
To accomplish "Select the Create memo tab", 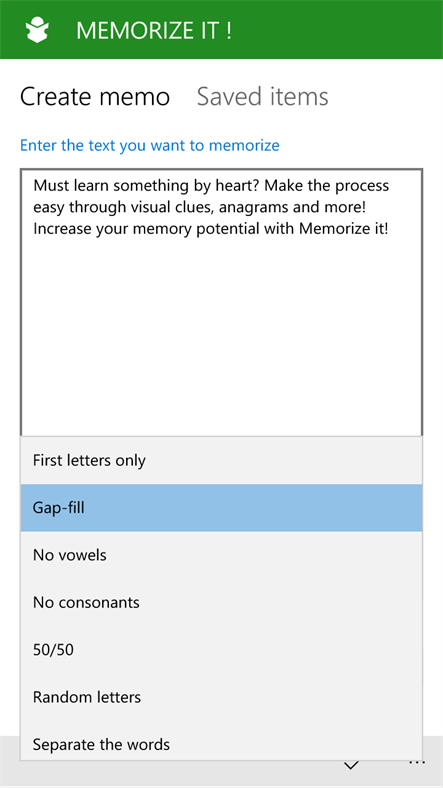I will 95,96.
